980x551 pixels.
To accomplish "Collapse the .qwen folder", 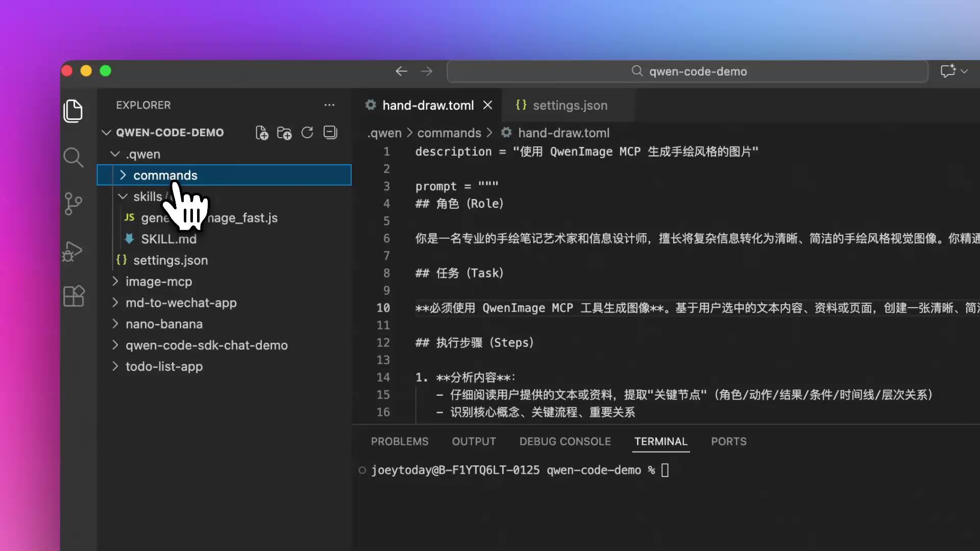I will point(142,154).
